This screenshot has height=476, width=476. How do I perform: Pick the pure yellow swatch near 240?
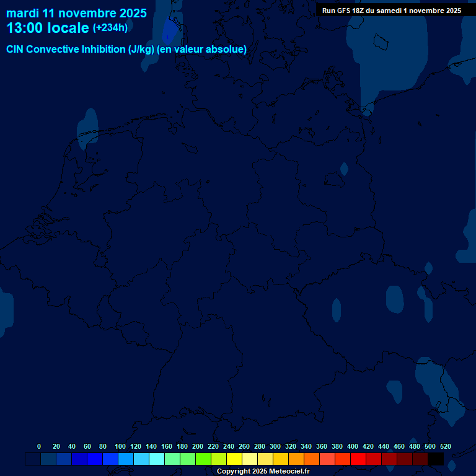[x=234, y=459]
